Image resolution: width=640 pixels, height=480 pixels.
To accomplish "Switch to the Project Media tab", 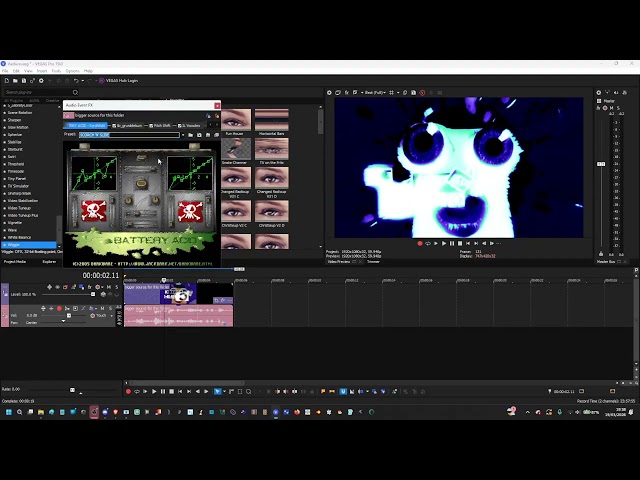I will tap(15, 262).
